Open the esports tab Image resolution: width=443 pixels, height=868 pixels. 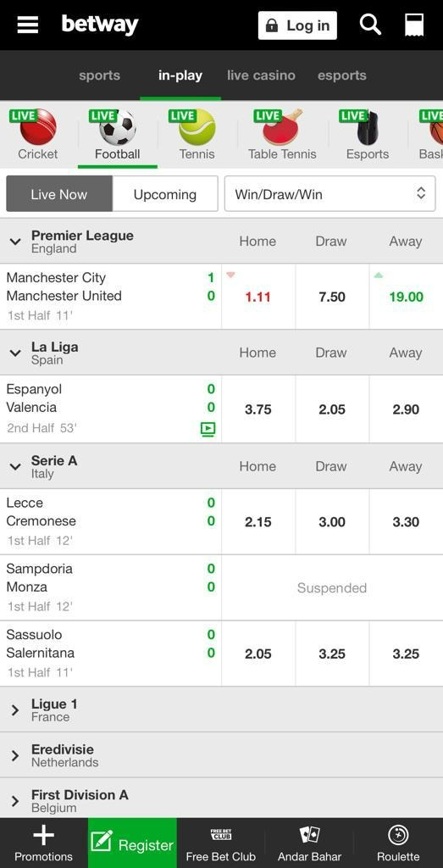tap(342, 75)
